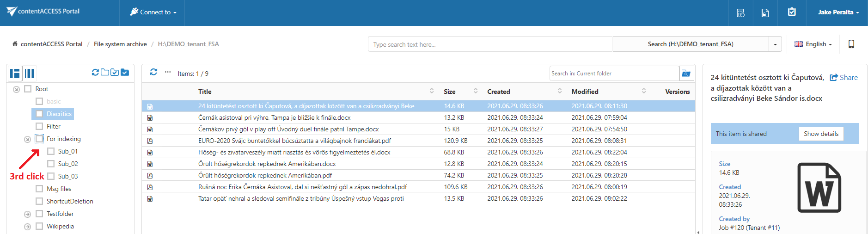
Task: Open the search scope dropdown arrow
Action: 775,44
